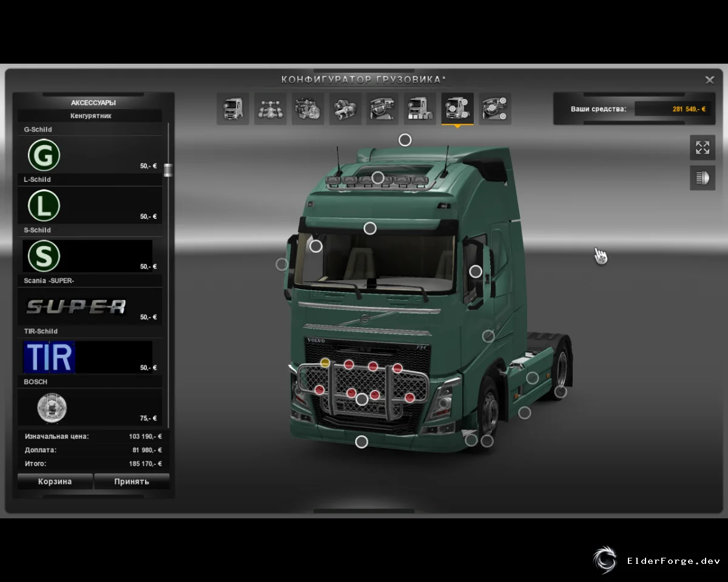Click the 281 549 € funds value
This screenshot has height=582, width=728.
[x=689, y=109]
